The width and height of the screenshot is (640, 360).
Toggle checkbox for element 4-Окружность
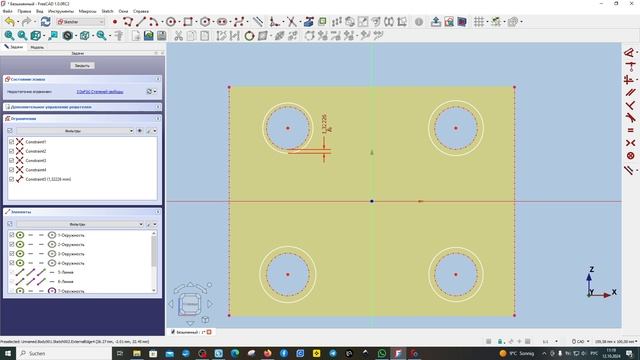(x=11, y=263)
